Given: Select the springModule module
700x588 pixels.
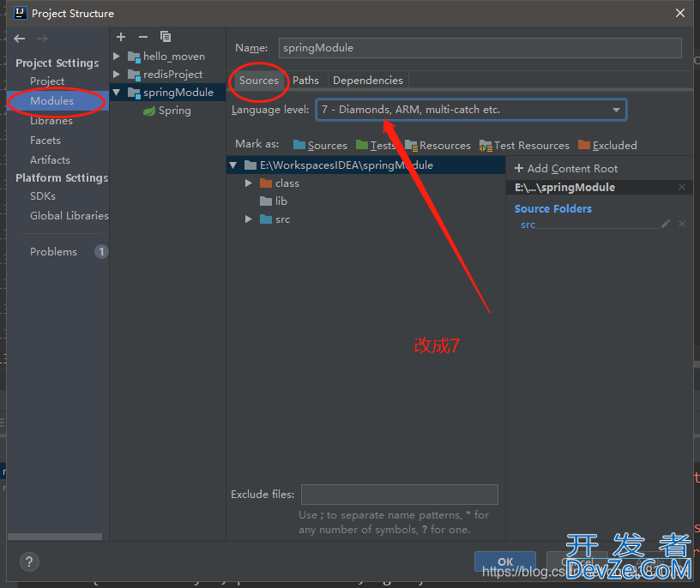Looking at the screenshot, I should point(178,93).
